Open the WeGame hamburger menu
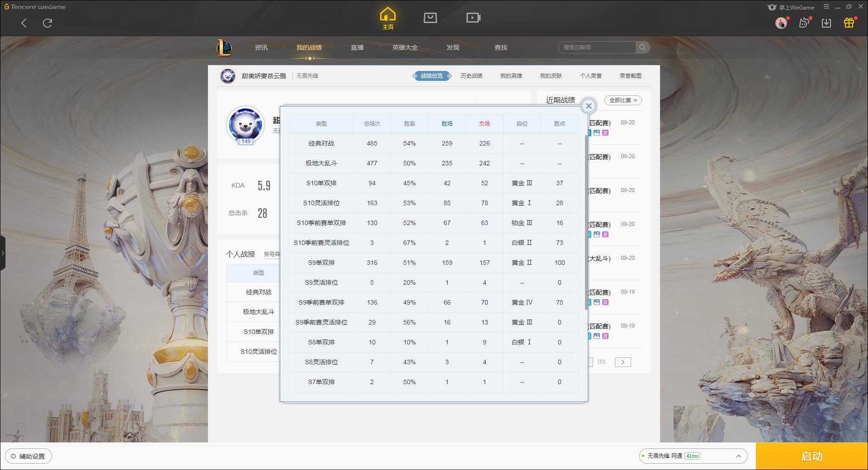Screen dimensions: 868x470 click(826, 7)
